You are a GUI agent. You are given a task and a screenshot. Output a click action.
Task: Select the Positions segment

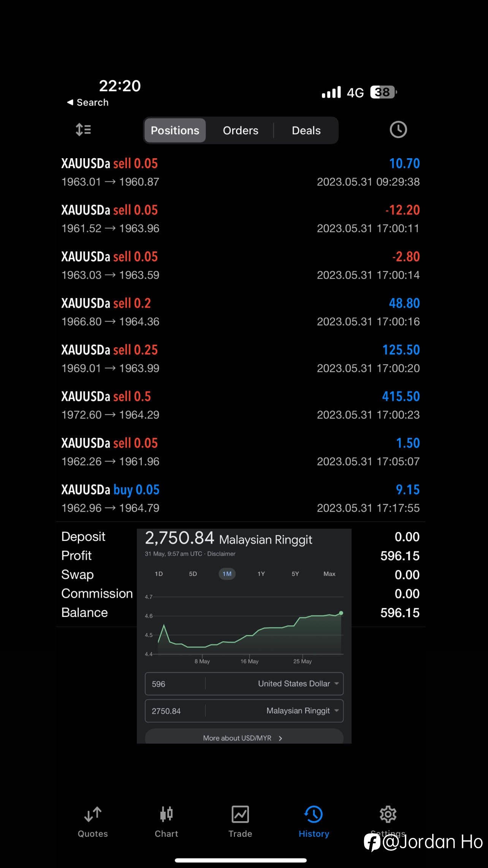175,130
